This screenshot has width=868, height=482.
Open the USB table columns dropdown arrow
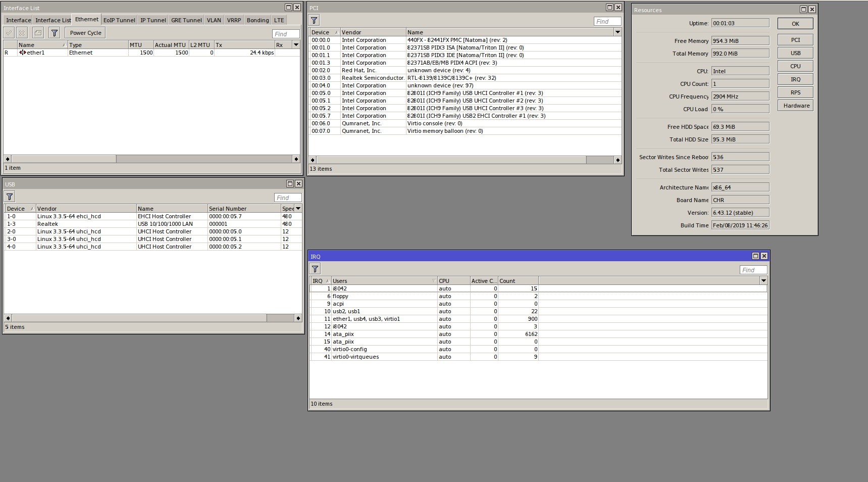[x=298, y=208]
